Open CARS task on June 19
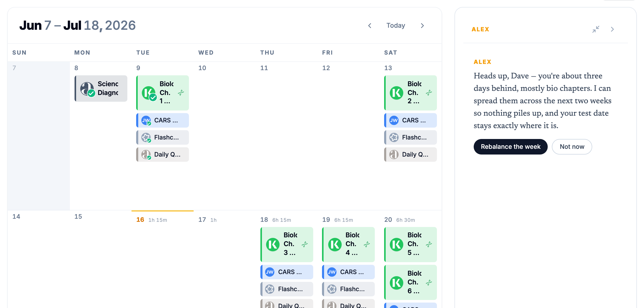The width and height of the screenshot is (644, 308). tap(348, 272)
